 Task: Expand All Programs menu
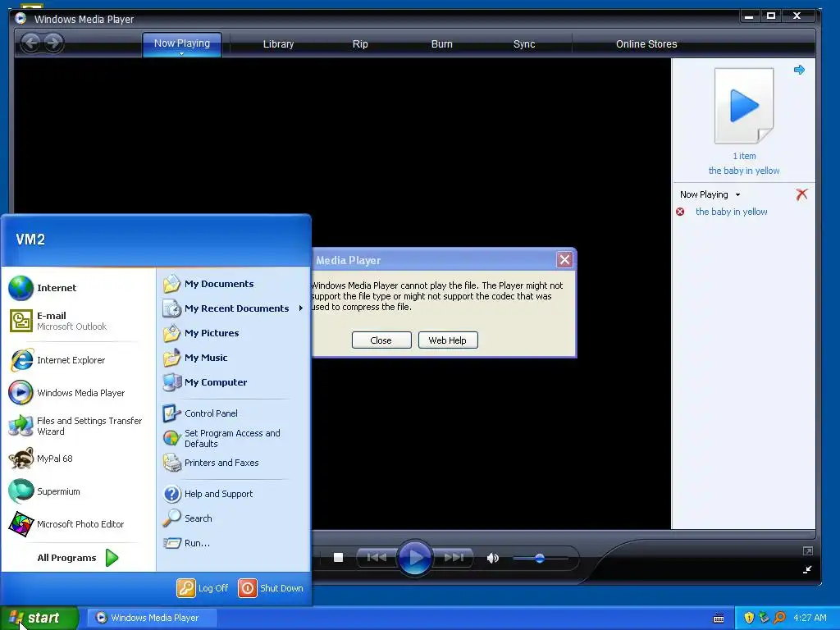(78, 558)
